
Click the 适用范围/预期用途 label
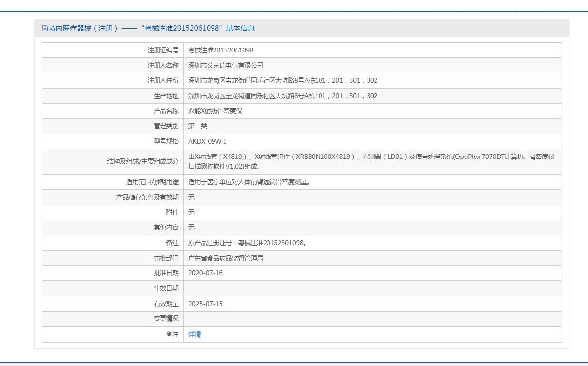pos(152,182)
